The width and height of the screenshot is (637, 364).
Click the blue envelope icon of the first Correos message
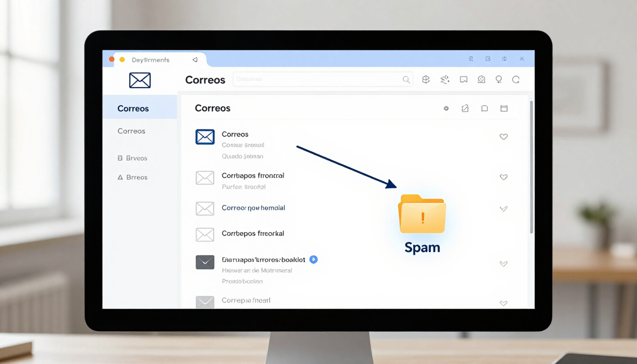(205, 137)
